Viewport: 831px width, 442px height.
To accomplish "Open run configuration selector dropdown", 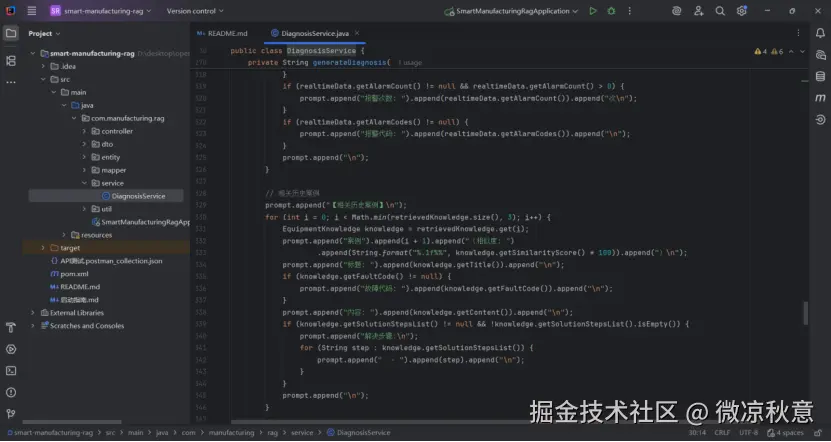I will (511, 11).
